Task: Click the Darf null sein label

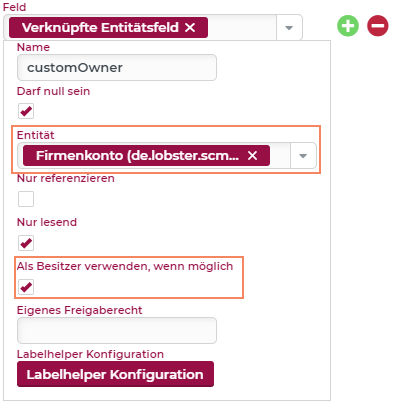Action: click(x=53, y=91)
